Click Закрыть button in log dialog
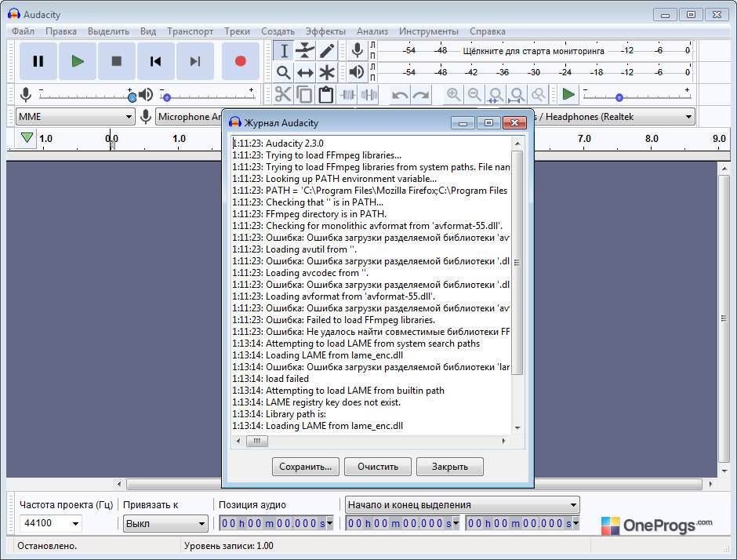The image size is (737, 560). click(450, 467)
